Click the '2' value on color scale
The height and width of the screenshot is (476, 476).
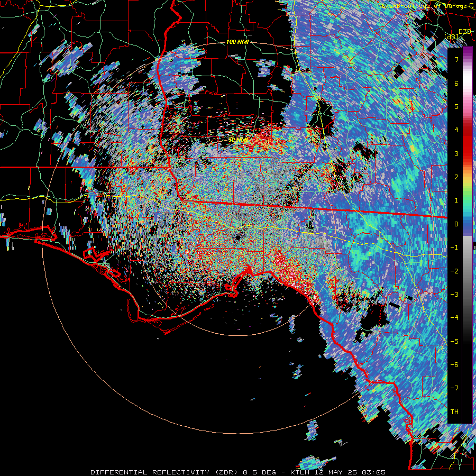coord(456,177)
